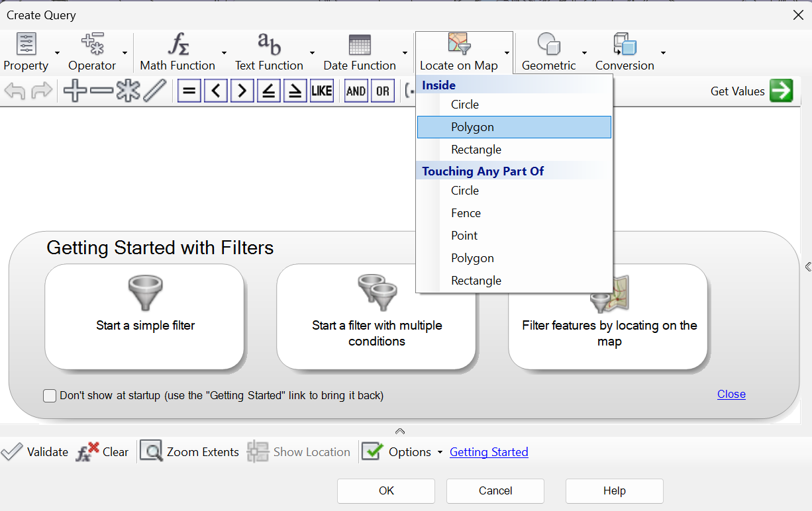Select Fence in the menu
The width and height of the screenshot is (812, 511).
pyautogui.click(x=514, y=213)
